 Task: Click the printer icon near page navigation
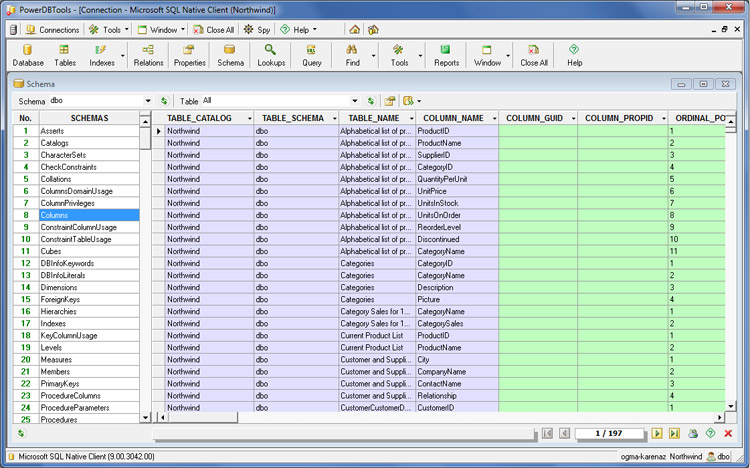693,433
